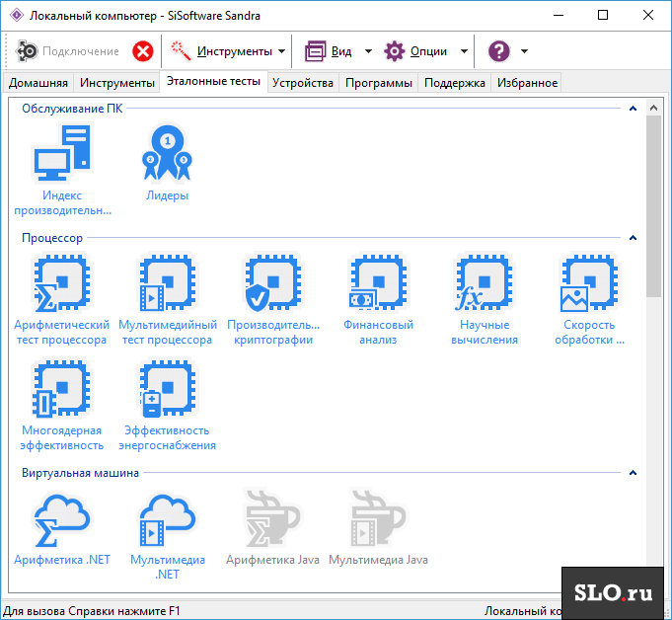The image size is (672, 620).
Task: Click the scrollbar up arrow
Action: [653, 108]
